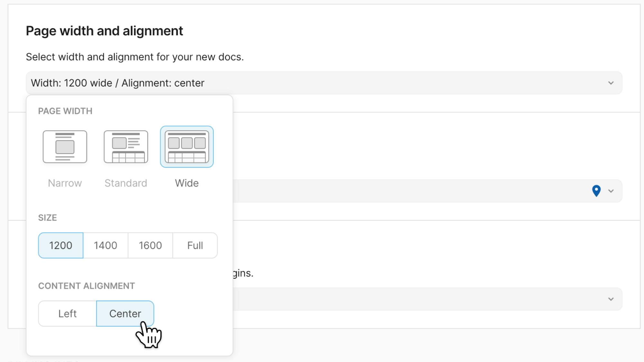Viewport: 644px width, 362px height.
Task: Set content alignment to Left
Action: point(67,314)
